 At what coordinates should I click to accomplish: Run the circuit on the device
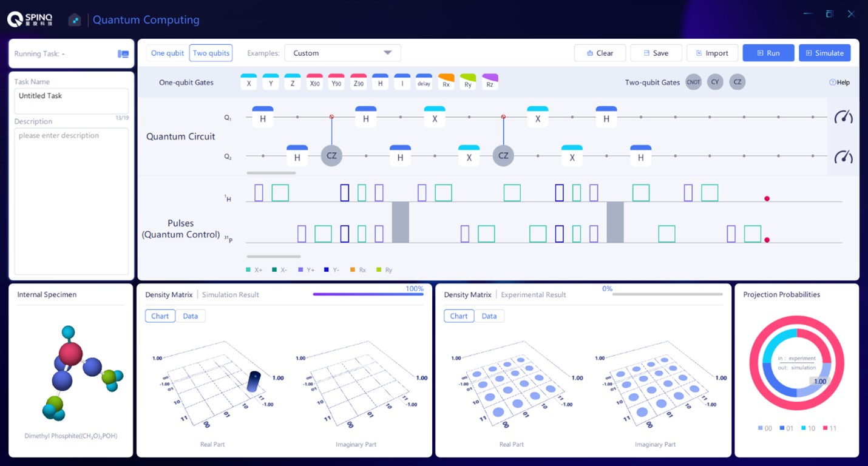(768, 53)
